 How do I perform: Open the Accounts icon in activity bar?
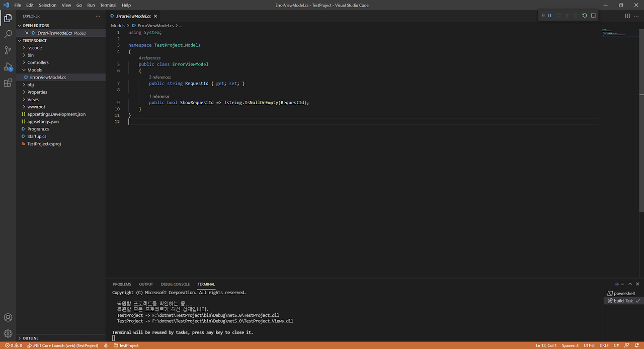point(8,317)
